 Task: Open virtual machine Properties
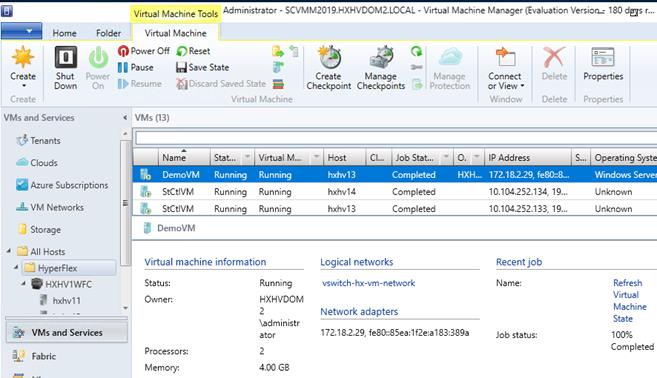tap(603, 63)
